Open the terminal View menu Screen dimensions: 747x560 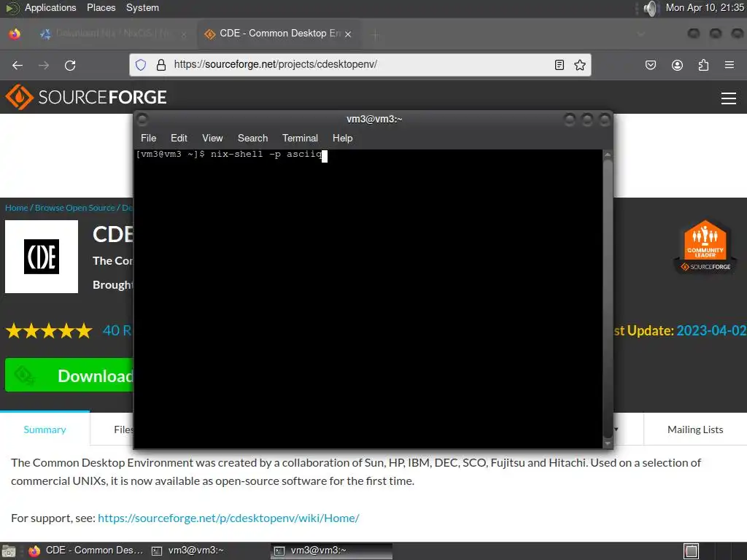(212, 138)
